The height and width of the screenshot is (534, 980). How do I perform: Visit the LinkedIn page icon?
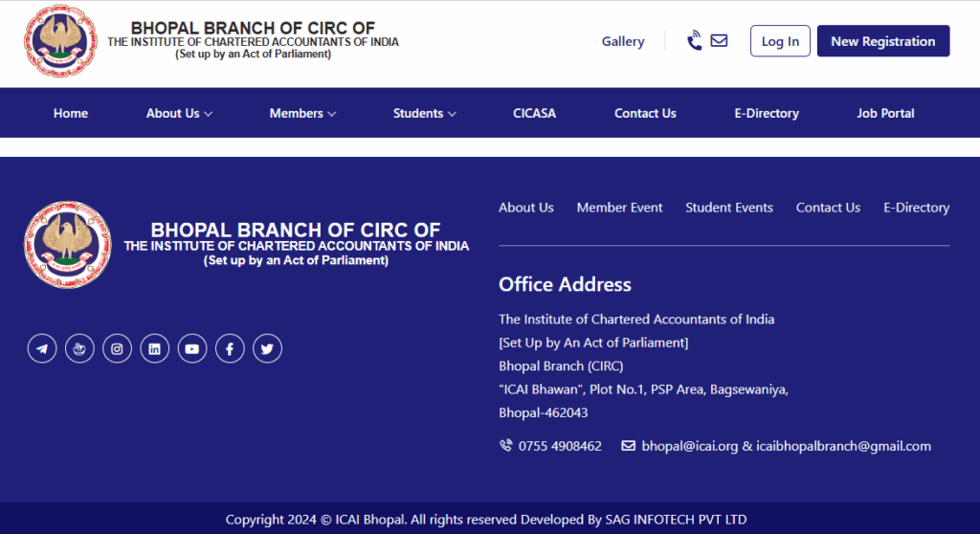point(154,348)
